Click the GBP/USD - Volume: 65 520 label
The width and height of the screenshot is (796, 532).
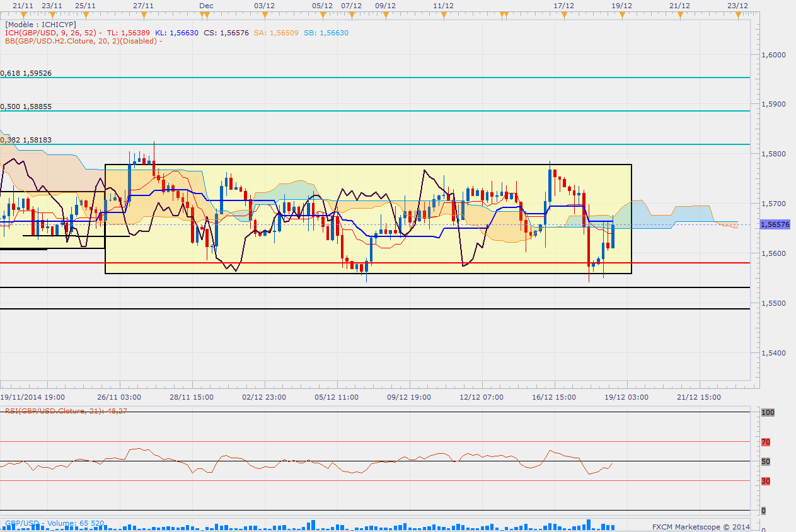[54, 523]
